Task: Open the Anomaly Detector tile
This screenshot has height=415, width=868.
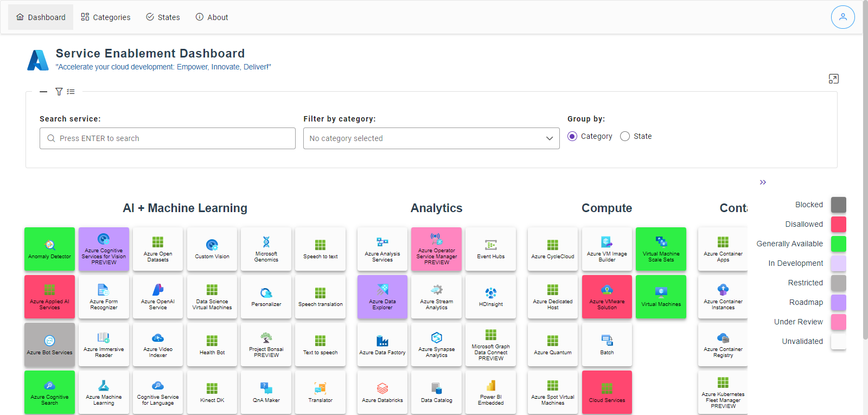Action: tap(49, 249)
